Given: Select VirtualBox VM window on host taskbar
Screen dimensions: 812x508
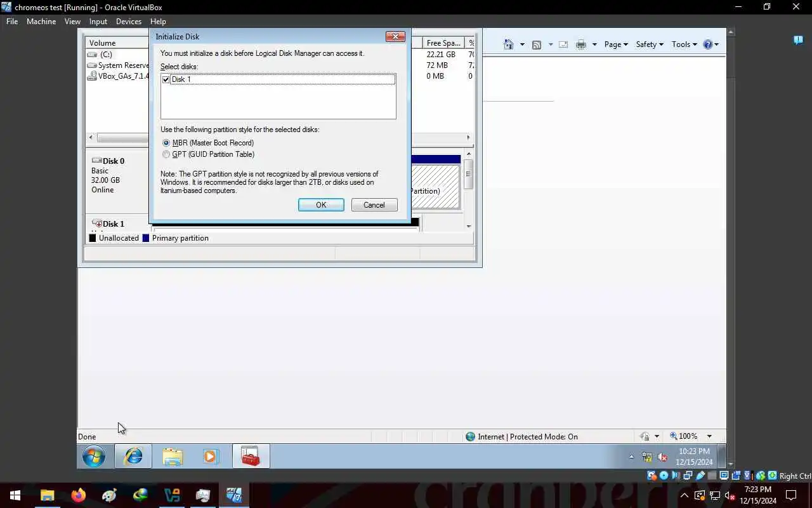Looking at the screenshot, I should 234,495.
